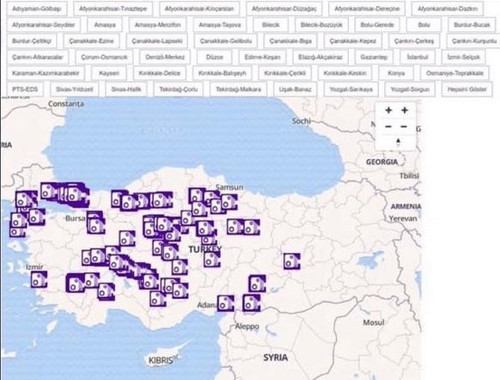The width and height of the screenshot is (500, 380).
Task: Open the Yozgat-Sarıkaya location
Action: tap(351, 89)
